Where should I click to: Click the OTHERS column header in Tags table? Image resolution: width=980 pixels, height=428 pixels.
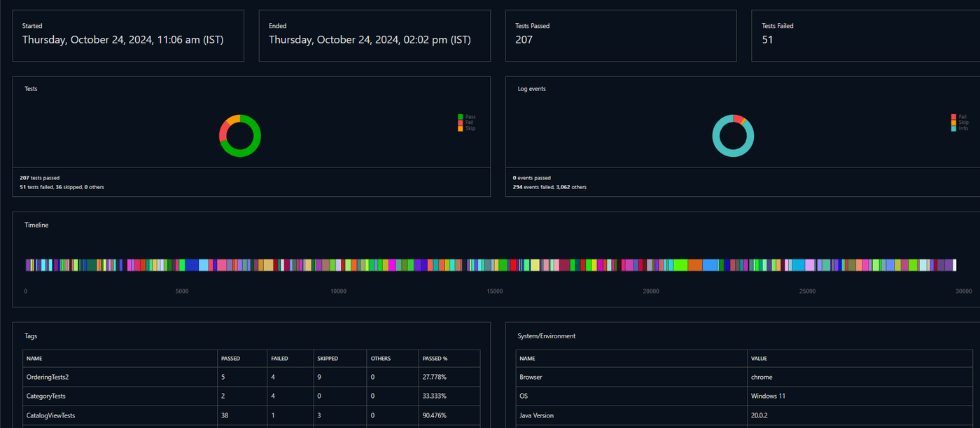[380, 359]
